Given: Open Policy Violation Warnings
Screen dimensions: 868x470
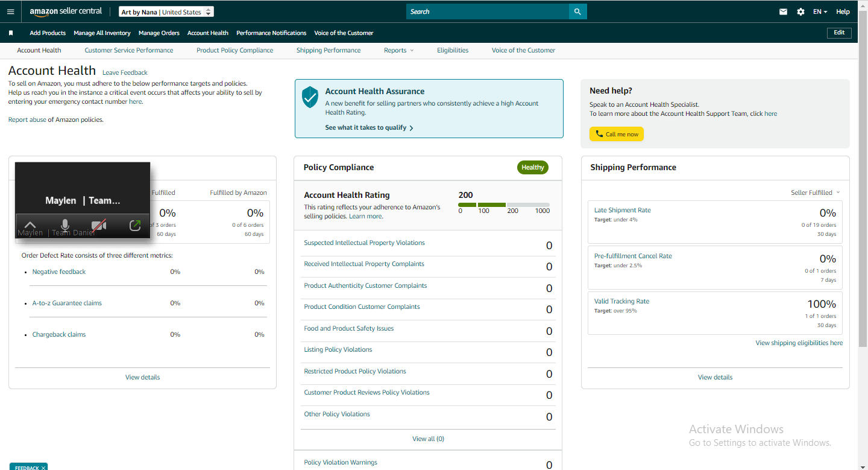Looking at the screenshot, I should [341, 462].
